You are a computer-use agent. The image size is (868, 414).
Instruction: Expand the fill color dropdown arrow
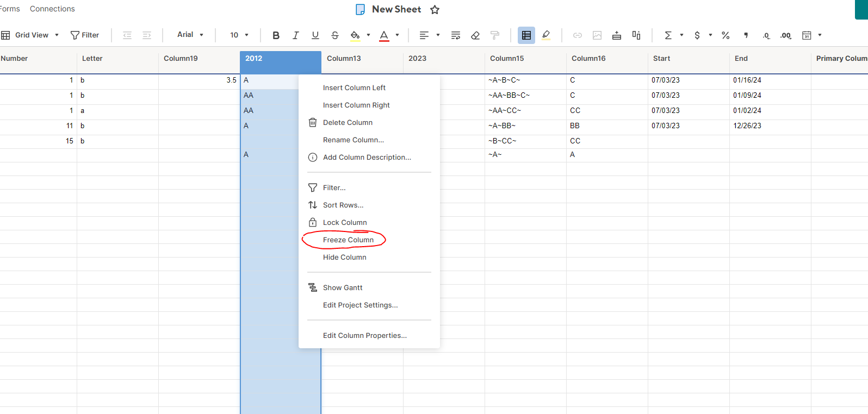[368, 35]
